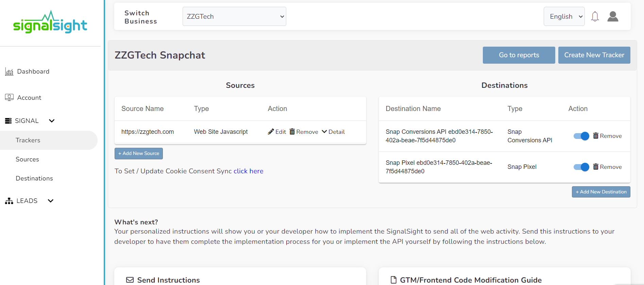This screenshot has width=644, height=285.
Task: Click 'Web Site Javascript' type cell
Action: (x=221, y=132)
